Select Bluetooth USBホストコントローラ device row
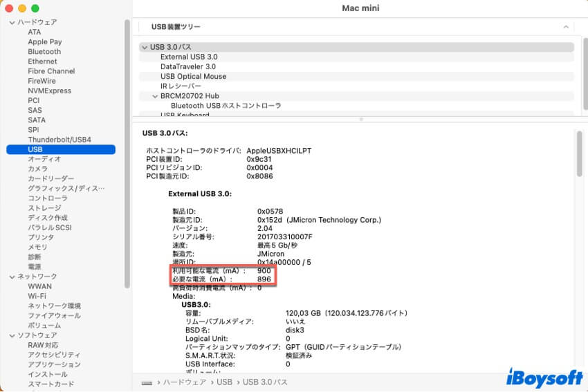This screenshot has width=588, height=392. click(356, 106)
